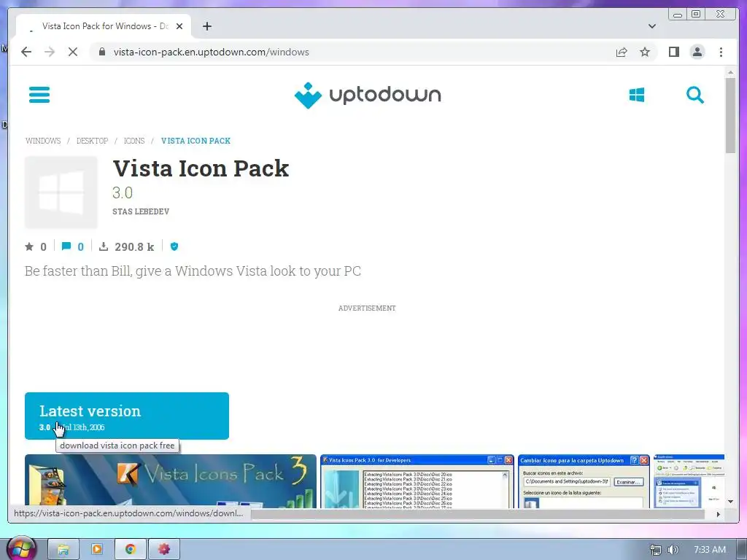Screen dimensions: 747x560
Task: Click the horizontal scrollbar right arrow
Action: click(719, 514)
